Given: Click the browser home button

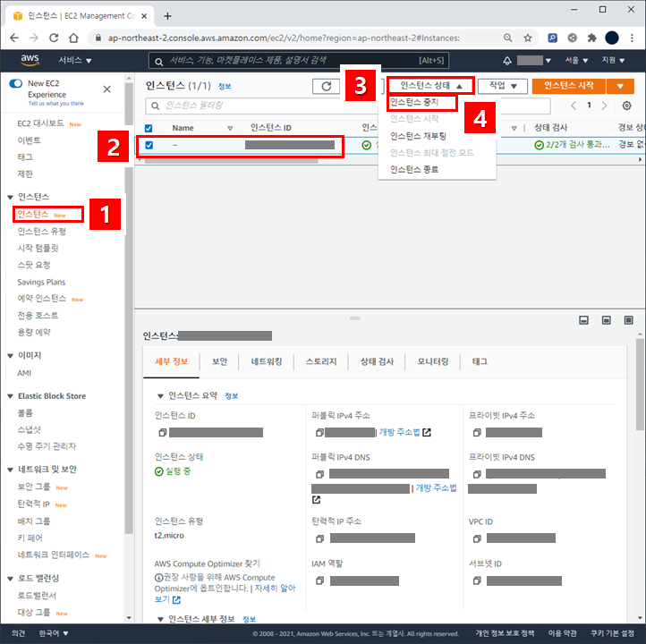Looking at the screenshot, I should (x=73, y=38).
